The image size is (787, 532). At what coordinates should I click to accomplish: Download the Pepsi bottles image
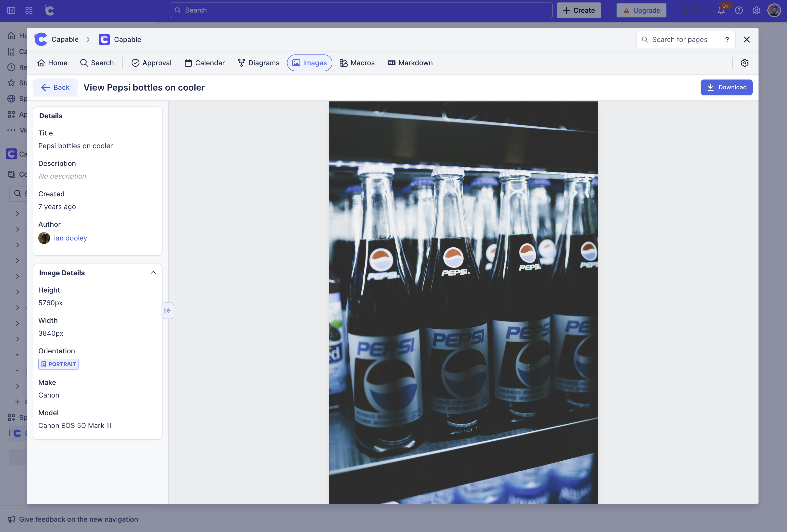click(x=726, y=87)
